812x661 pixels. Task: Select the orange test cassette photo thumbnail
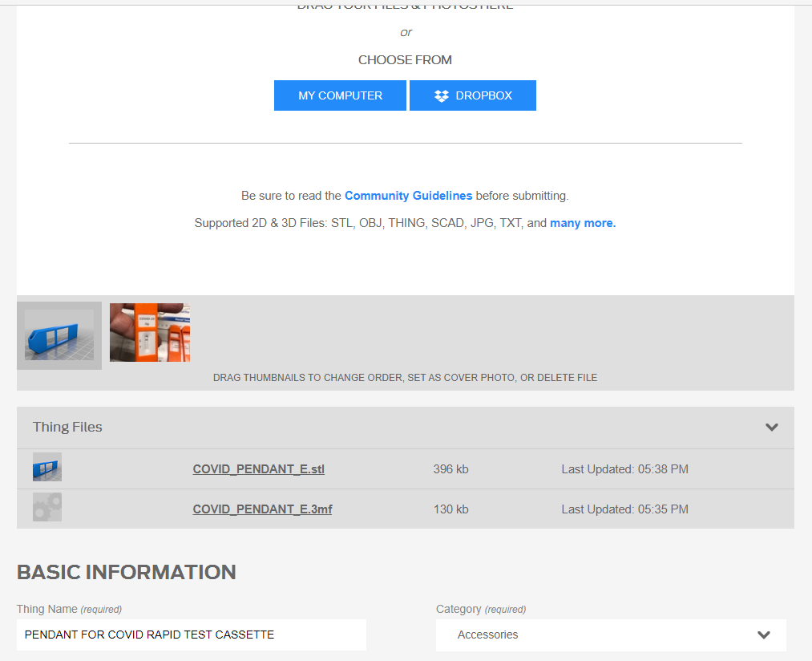click(150, 332)
